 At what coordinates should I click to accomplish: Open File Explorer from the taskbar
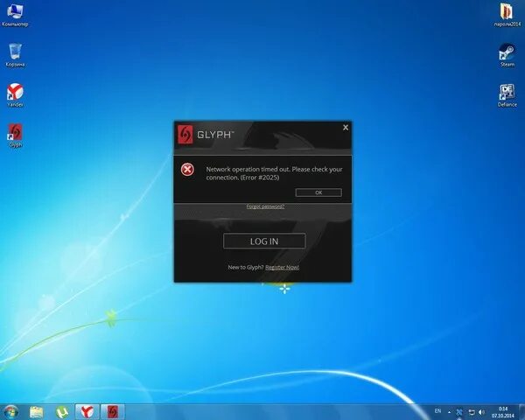36,412
